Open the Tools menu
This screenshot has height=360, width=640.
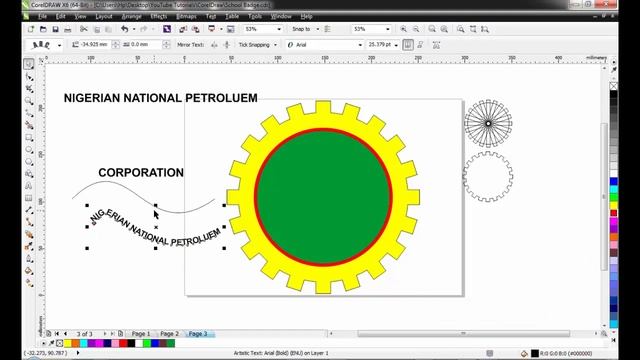[x=255, y=16]
